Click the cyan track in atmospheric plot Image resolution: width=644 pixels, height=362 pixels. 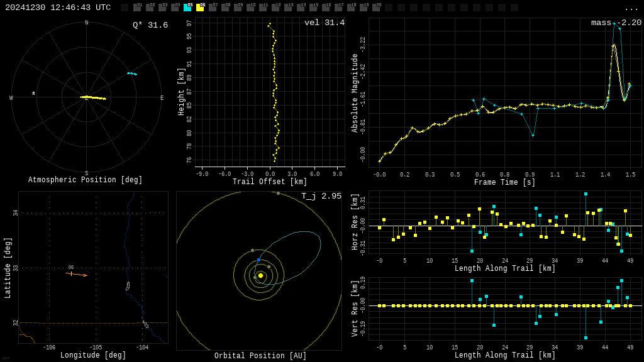(132, 74)
